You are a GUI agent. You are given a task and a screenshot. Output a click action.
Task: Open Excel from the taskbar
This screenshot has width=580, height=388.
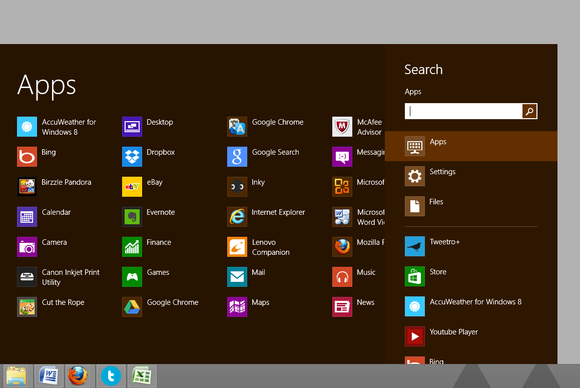[142, 376]
